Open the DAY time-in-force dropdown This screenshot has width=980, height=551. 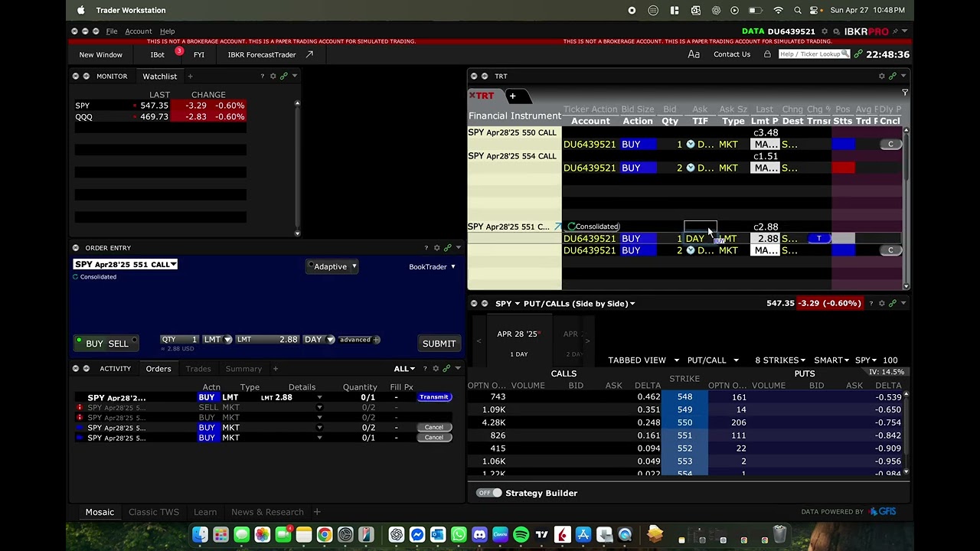click(x=318, y=339)
